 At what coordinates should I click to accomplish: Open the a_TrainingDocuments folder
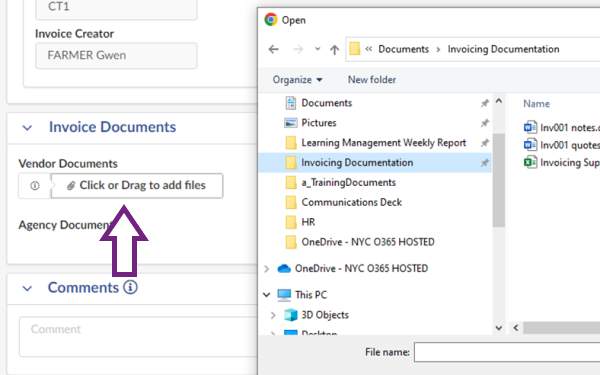click(348, 183)
